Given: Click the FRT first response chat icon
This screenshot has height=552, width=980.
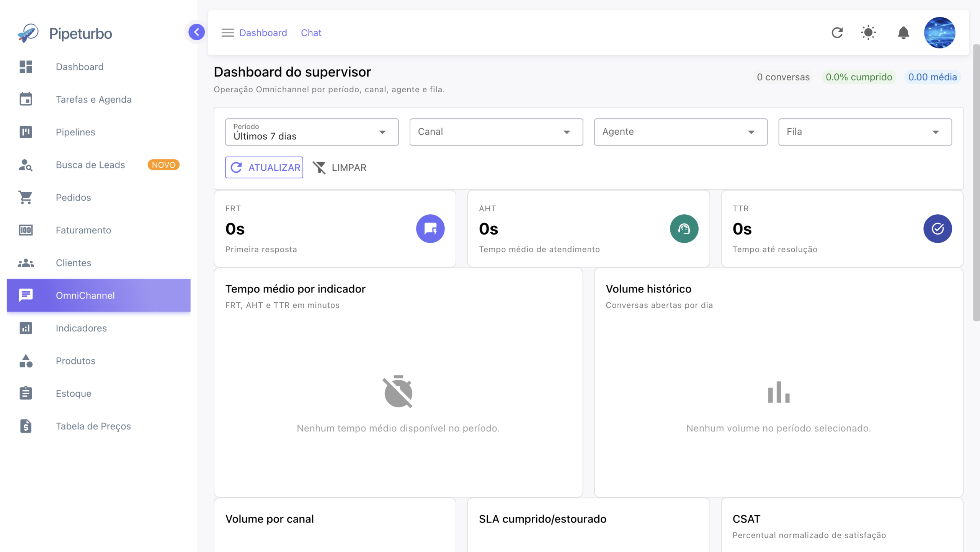Looking at the screenshot, I should 430,229.
